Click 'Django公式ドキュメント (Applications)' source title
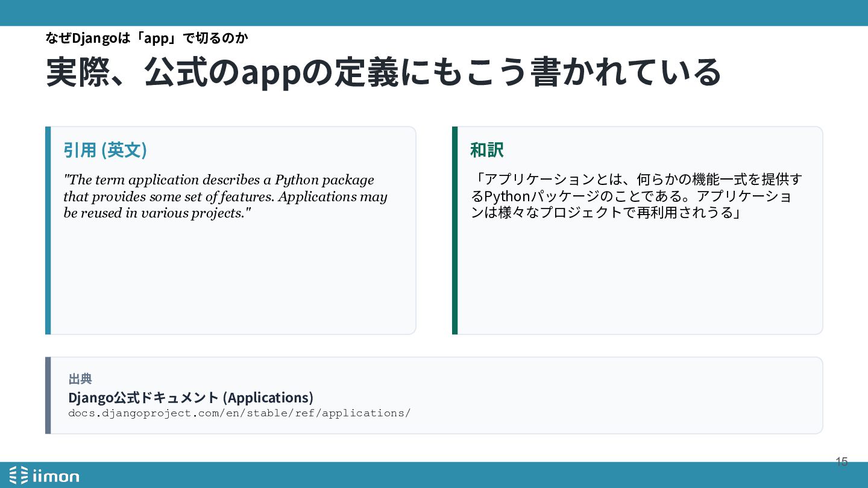Screen dimensions: 868x488 (191, 398)
